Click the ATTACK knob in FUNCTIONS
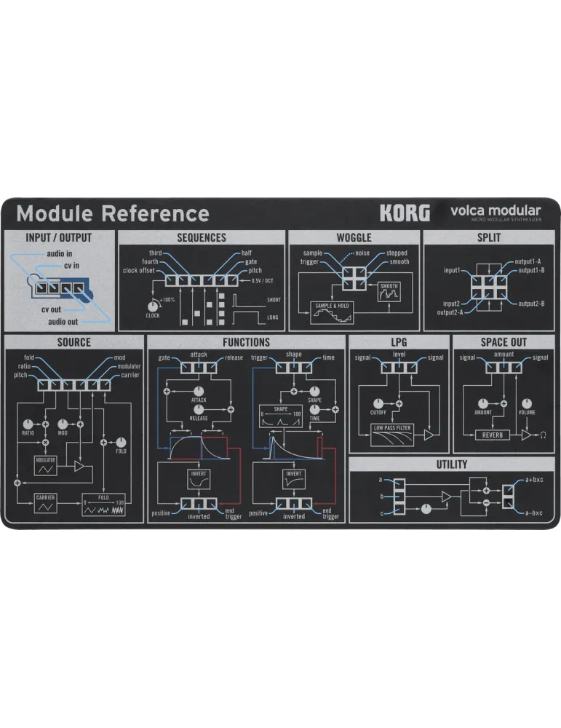This screenshot has height=728, width=561. 199,392
